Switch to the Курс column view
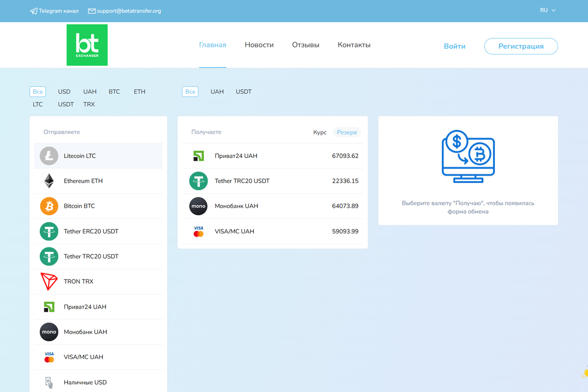The height and width of the screenshot is (392, 588). coord(319,132)
